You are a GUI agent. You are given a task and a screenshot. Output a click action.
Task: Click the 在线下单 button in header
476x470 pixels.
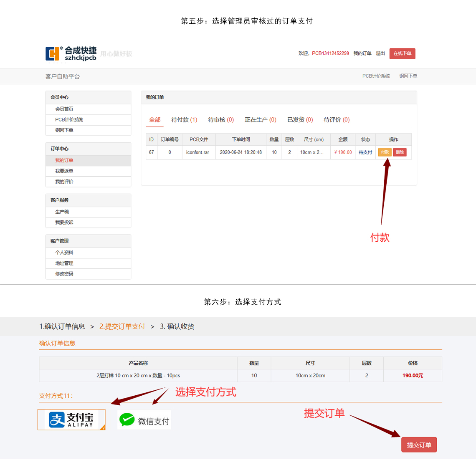(402, 53)
